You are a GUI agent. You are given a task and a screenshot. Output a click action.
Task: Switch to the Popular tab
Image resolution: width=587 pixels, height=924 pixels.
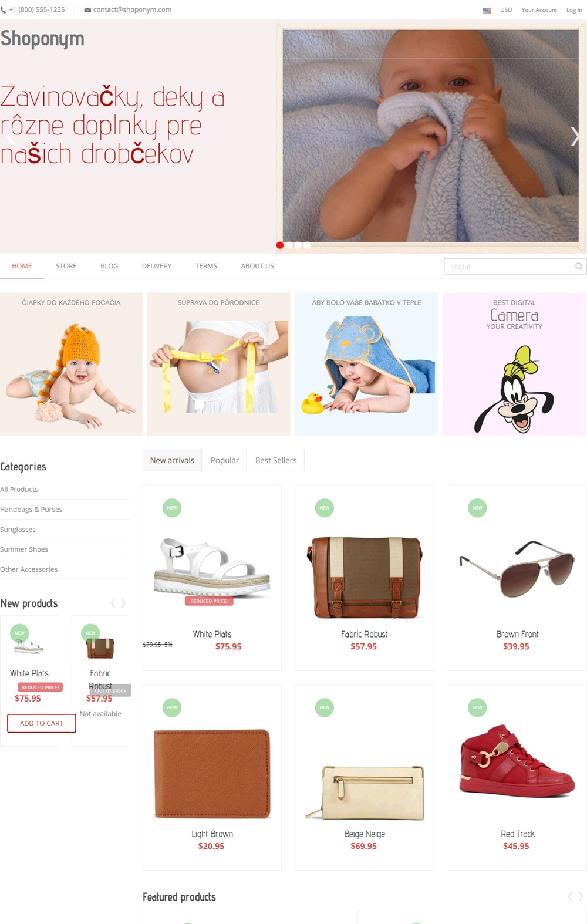pyautogui.click(x=225, y=460)
